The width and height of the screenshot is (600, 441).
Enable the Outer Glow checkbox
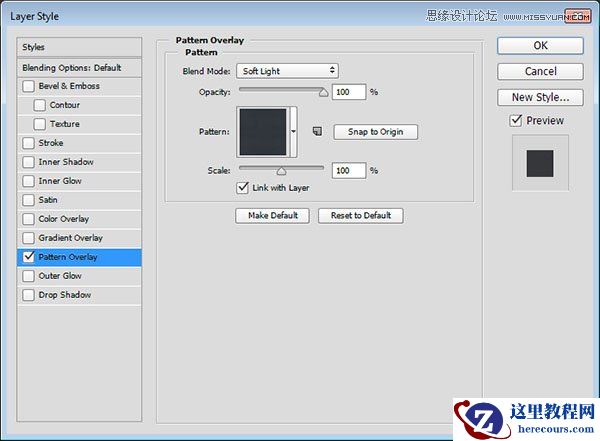pyautogui.click(x=28, y=276)
